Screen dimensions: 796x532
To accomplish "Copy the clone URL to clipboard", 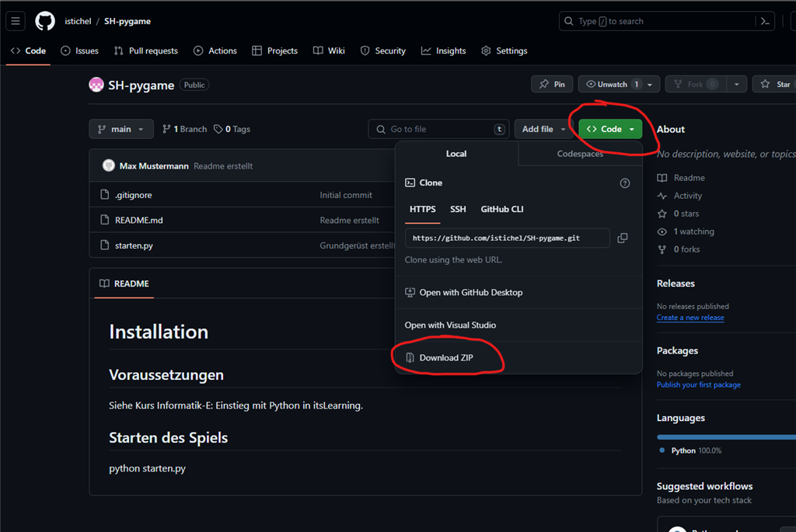I will click(x=622, y=238).
